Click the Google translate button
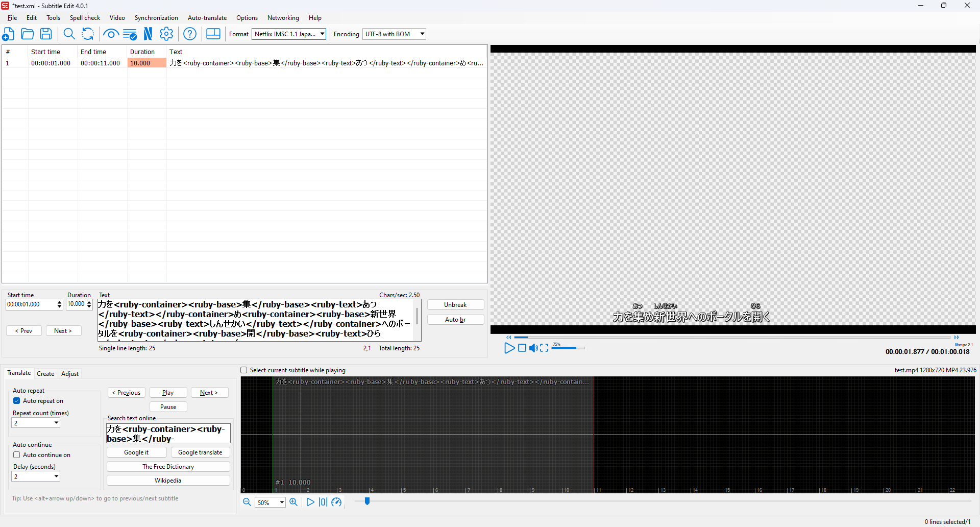Viewport: 980px width, 527px height. 200,452
